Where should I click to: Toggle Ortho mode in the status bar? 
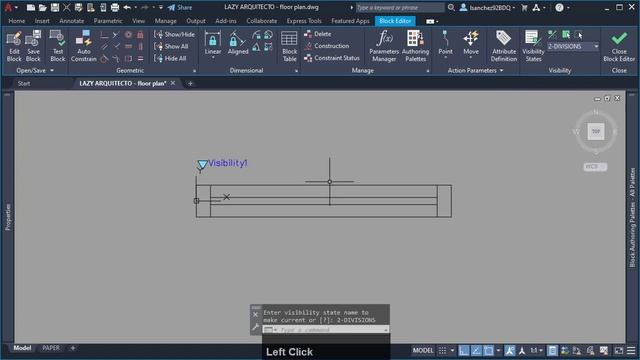coord(464,350)
